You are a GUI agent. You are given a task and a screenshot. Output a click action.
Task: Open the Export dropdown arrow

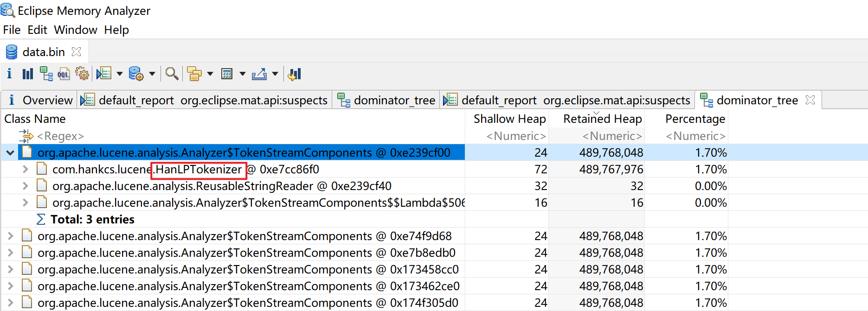point(275,74)
